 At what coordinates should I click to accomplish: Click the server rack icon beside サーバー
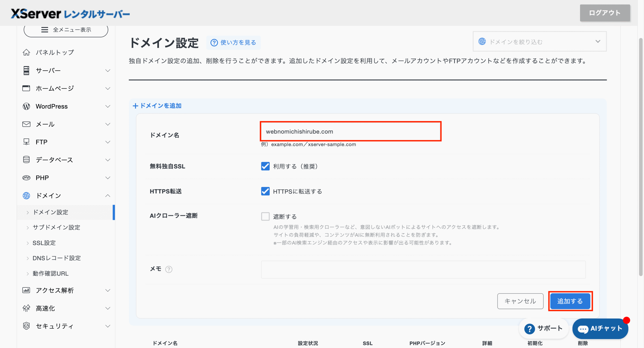click(26, 70)
